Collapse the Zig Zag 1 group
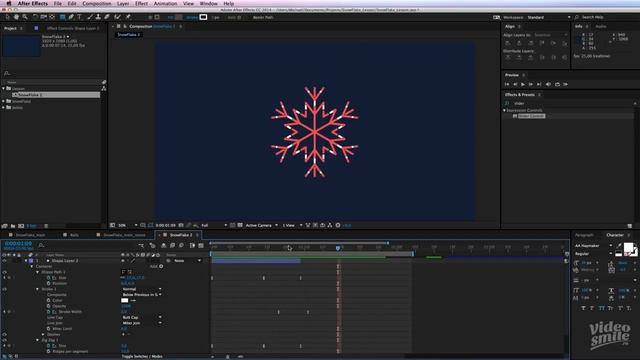Viewport: 640px width, 360px height. [x=38, y=340]
